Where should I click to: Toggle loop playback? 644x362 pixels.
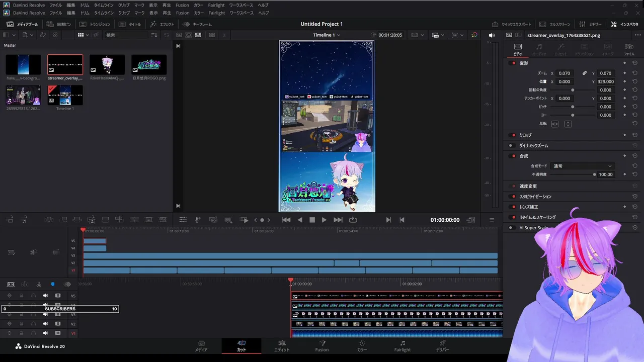coord(353,220)
